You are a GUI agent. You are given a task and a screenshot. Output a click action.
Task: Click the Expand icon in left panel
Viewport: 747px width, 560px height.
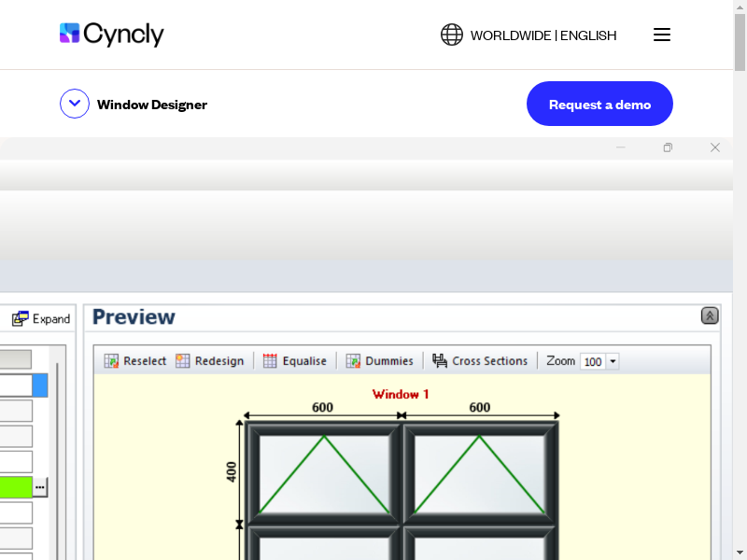pyautogui.click(x=21, y=319)
